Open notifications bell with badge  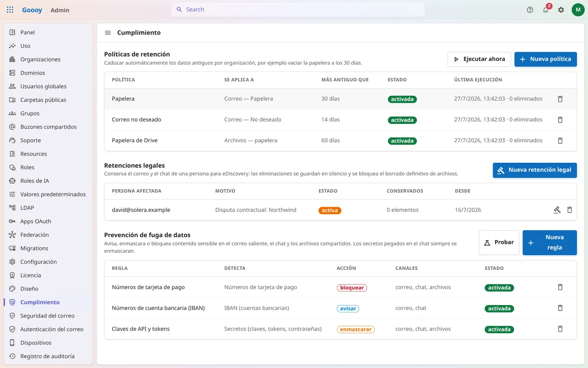546,10
